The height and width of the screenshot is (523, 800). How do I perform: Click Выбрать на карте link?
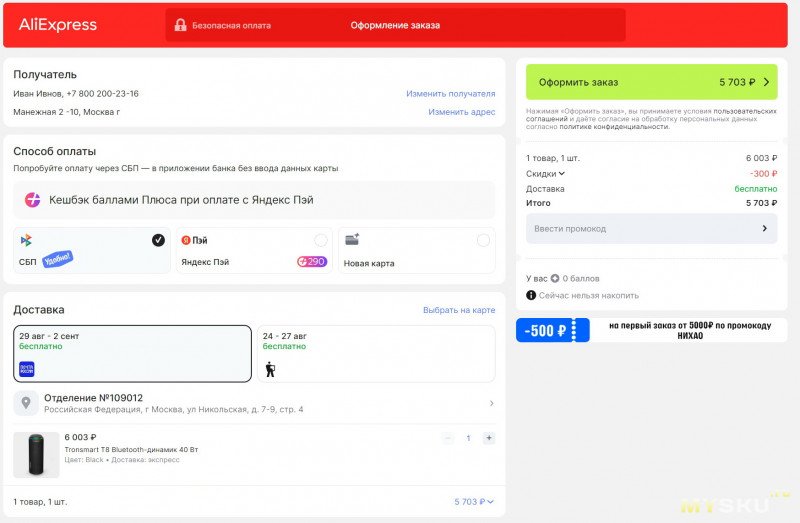pos(459,310)
